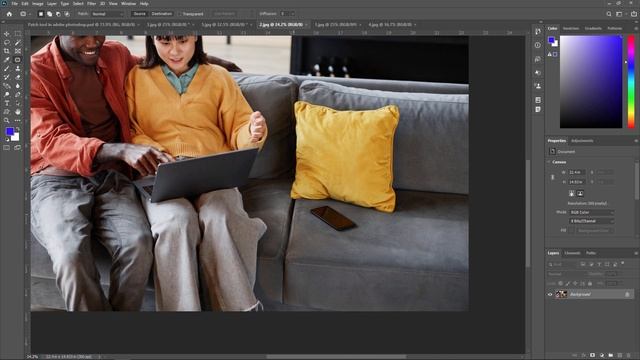Hide the Background layer with the eye

pyautogui.click(x=550, y=294)
